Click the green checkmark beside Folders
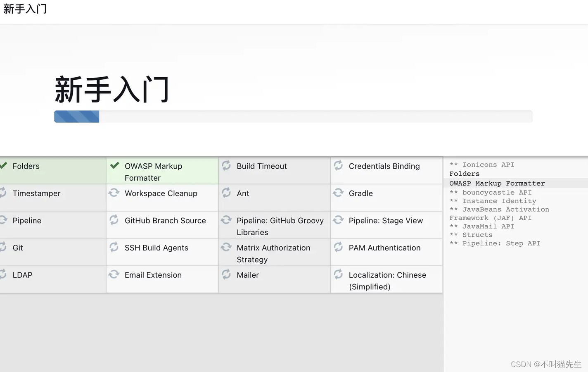The width and height of the screenshot is (588, 372). (3, 166)
